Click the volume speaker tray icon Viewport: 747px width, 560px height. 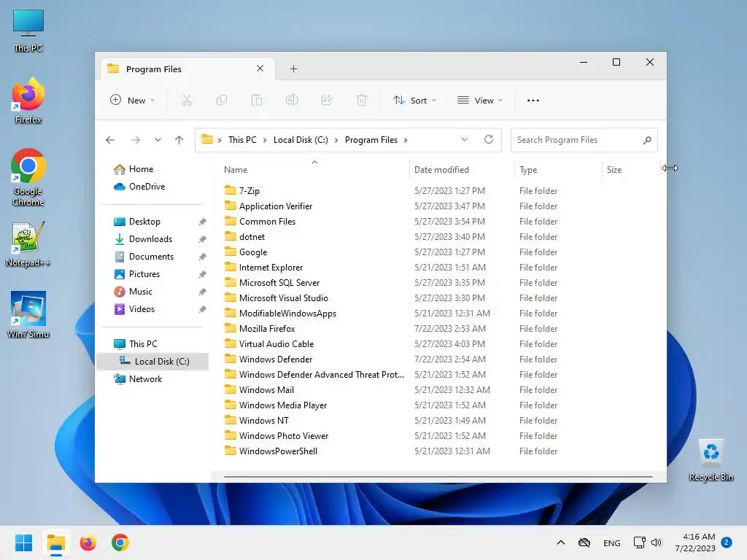point(657,542)
